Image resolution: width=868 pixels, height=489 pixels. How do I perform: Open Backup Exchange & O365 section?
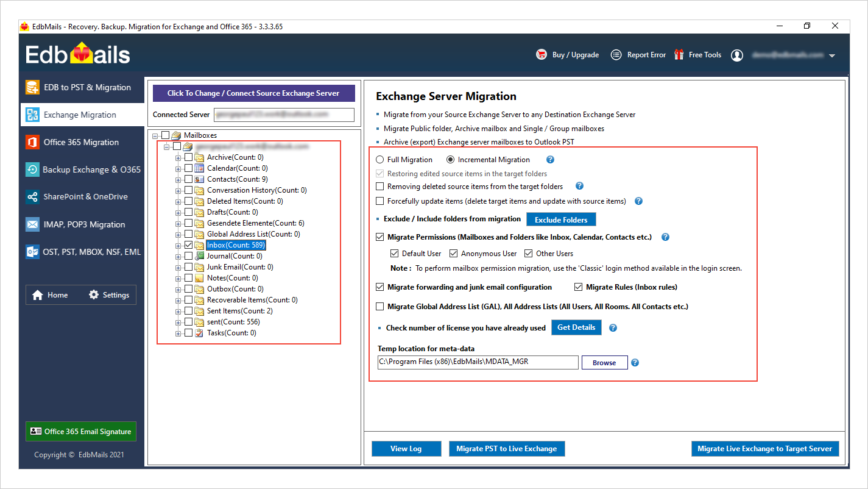point(82,170)
